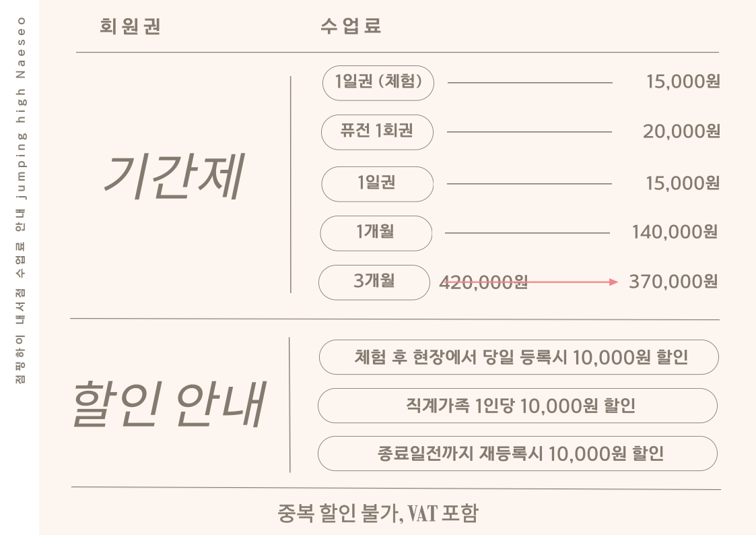This screenshot has height=535, width=756.
Task: Click the 15,000원 price beside 1일권 (체험)
Action: coord(682,82)
